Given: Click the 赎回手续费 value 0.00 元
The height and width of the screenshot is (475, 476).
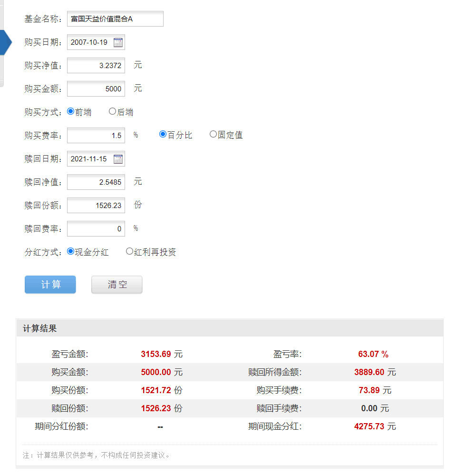Looking at the screenshot, I should [375, 408].
